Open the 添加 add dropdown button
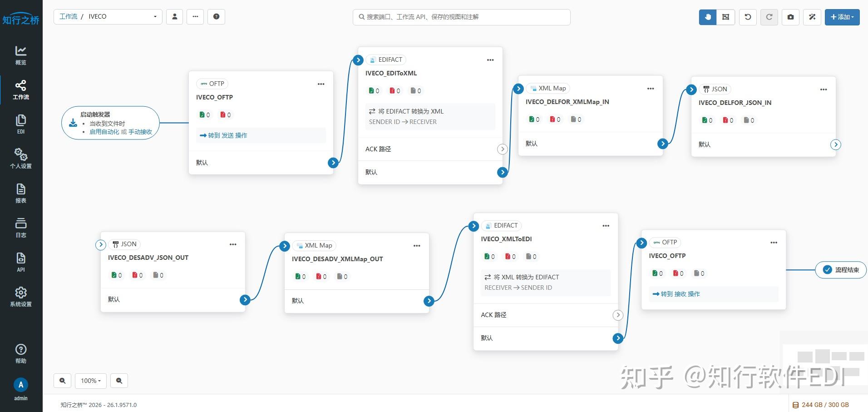868x412 pixels. 842,17
